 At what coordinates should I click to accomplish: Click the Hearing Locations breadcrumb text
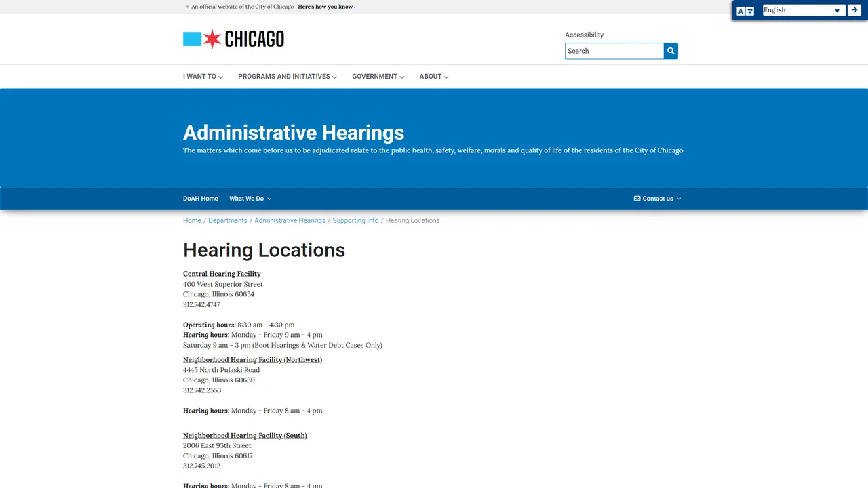412,220
